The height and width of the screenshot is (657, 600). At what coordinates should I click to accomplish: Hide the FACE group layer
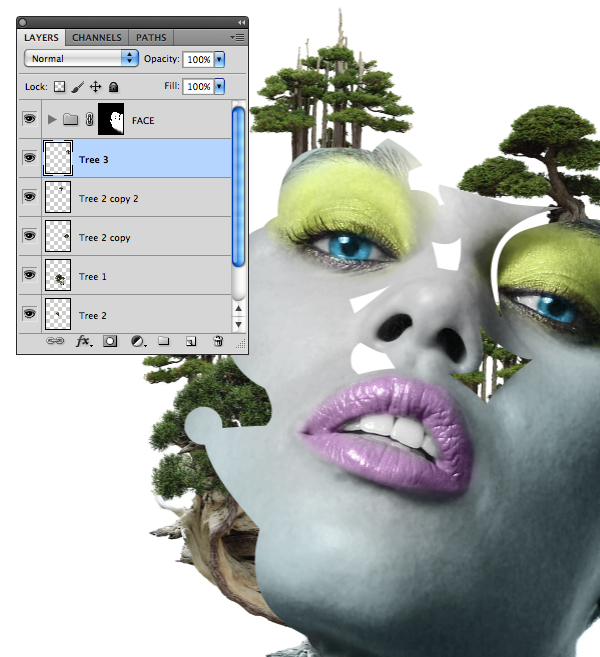pos(29,119)
